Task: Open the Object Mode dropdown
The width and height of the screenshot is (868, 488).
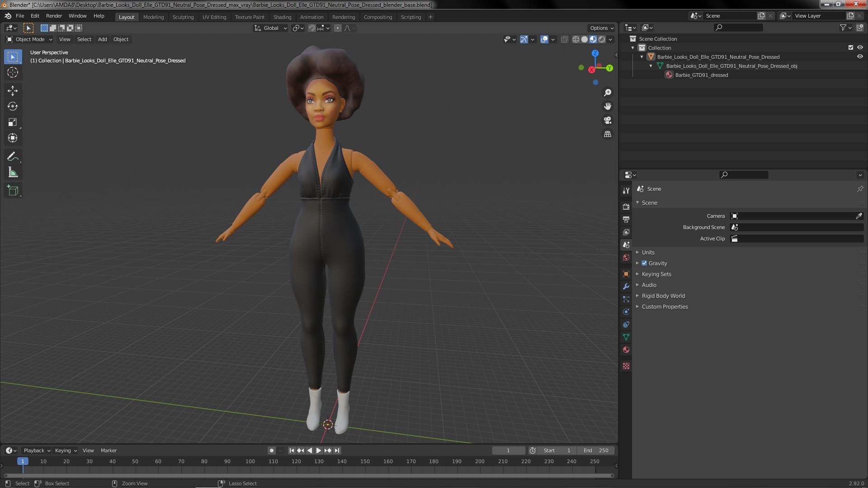Action: [x=29, y=39]
